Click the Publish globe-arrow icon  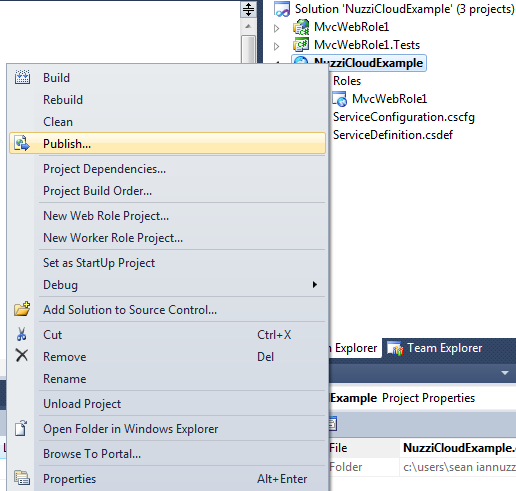(22, 144)
